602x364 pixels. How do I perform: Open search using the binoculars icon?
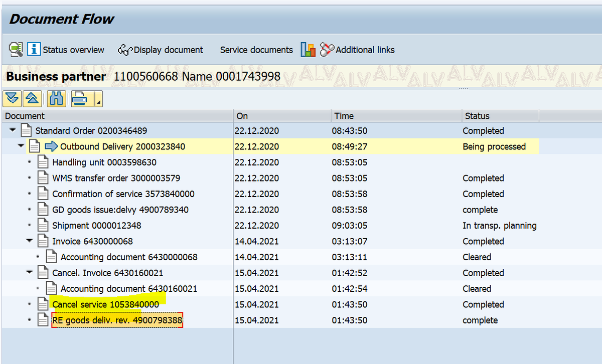click(x=56, y=99)
